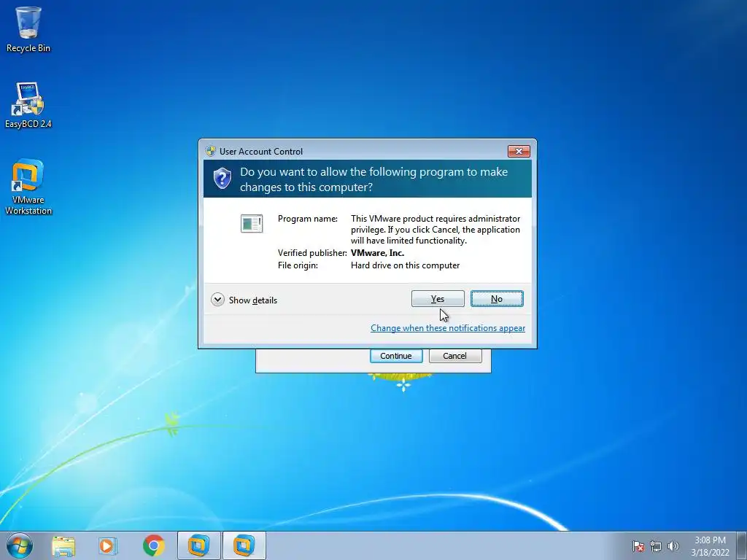
Task: Click the UAC shield question mark icon
Action: coord(222,179)
